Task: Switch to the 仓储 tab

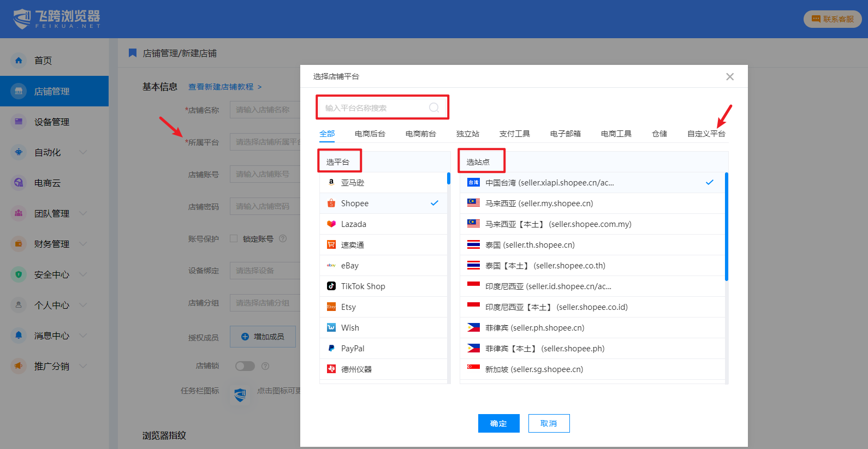Action: (x=659, y=134)
